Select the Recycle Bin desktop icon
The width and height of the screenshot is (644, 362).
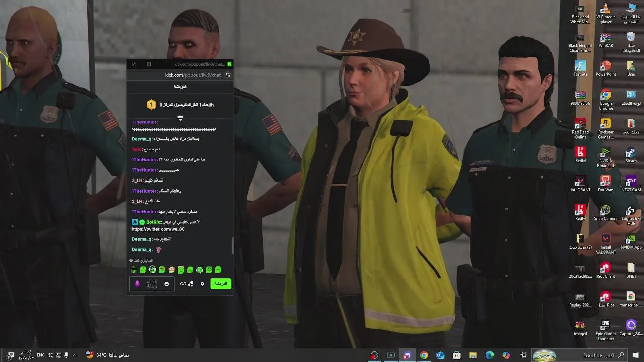[631, 42]
